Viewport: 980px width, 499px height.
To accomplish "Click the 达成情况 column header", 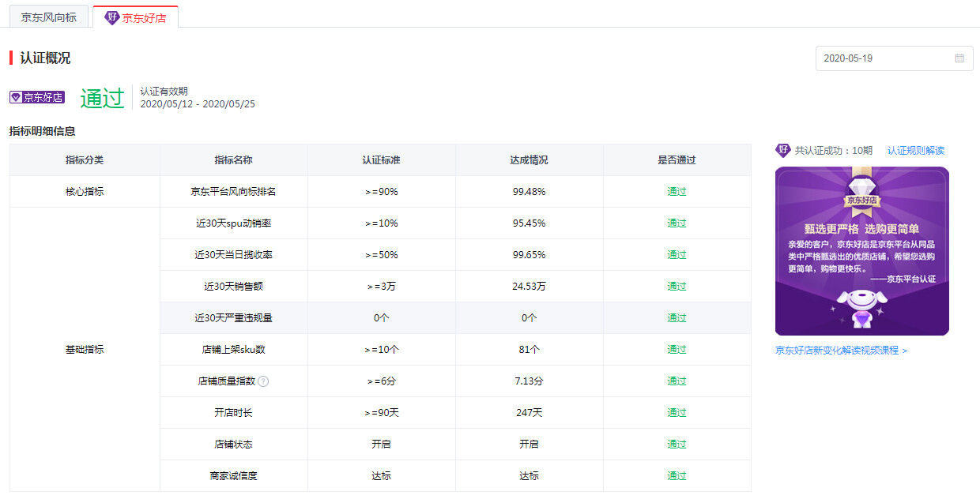I will click(530, 160).
